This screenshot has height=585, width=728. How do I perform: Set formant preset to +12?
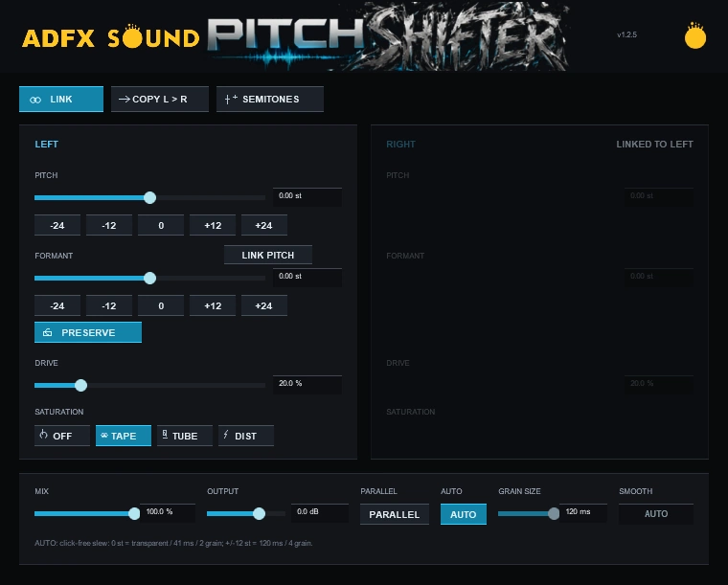point(213,305)
